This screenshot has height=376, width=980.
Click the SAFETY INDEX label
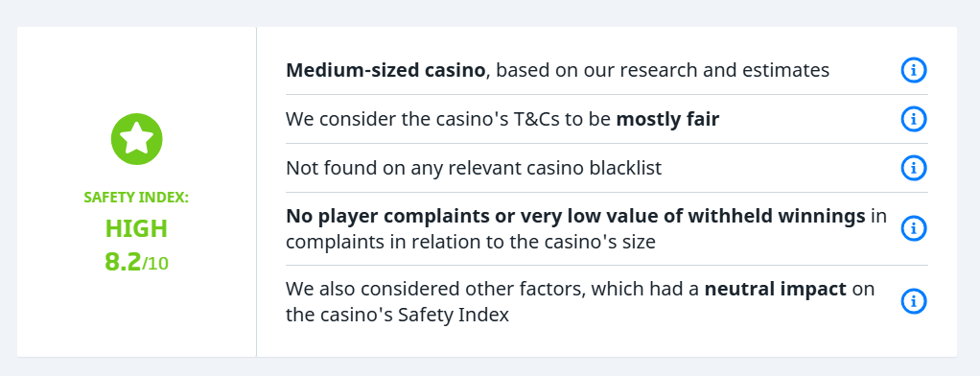coord(136,198)
